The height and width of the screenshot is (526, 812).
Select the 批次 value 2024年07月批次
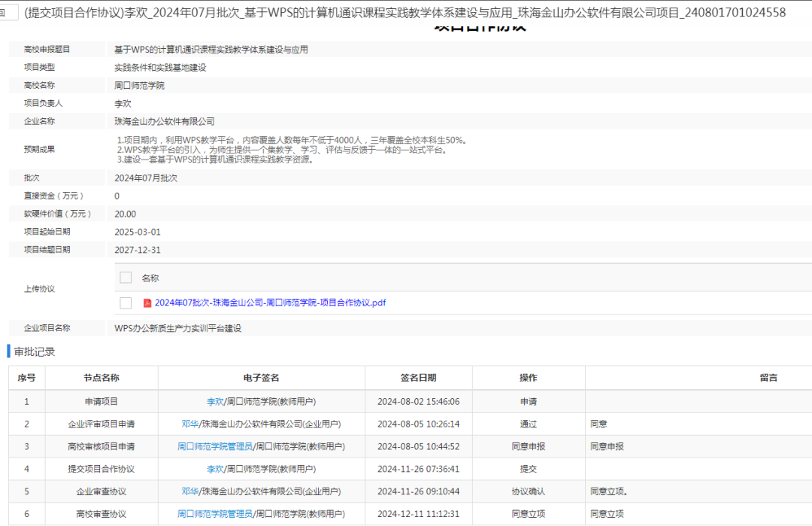pyautogui.click(x=146, y=178)
